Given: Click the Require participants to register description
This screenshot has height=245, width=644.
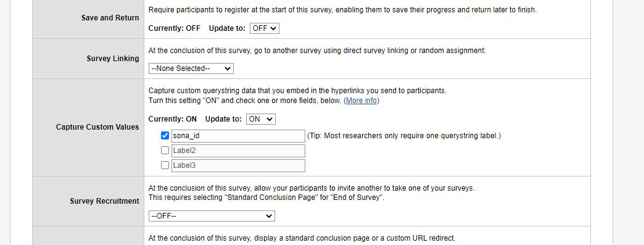Looking at the screenshot, I should pos(342,10).
